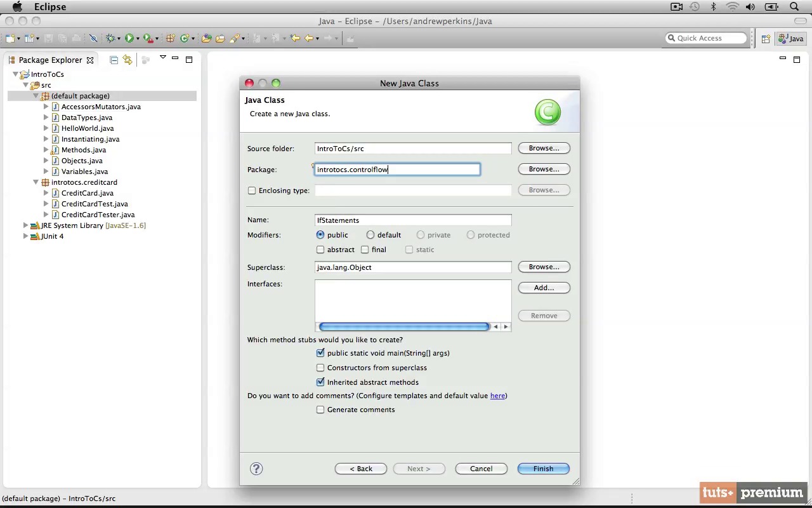The width and height of the screenshot is (812, 508).
Task: Close the Package Explorer tab
Action: coord(90,60)
